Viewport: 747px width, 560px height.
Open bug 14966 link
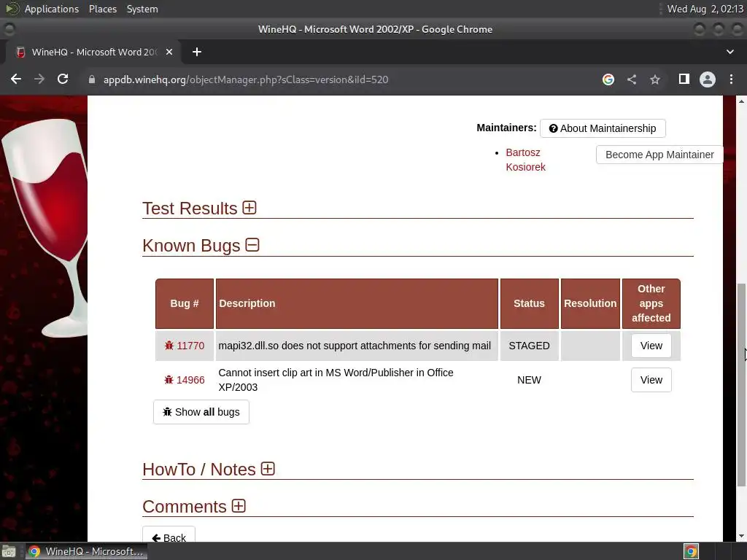(x=190, y=380)
